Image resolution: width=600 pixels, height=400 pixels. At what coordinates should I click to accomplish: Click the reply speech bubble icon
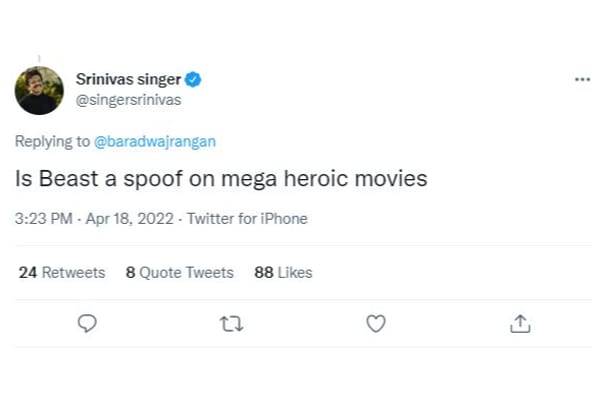point(87,323)
